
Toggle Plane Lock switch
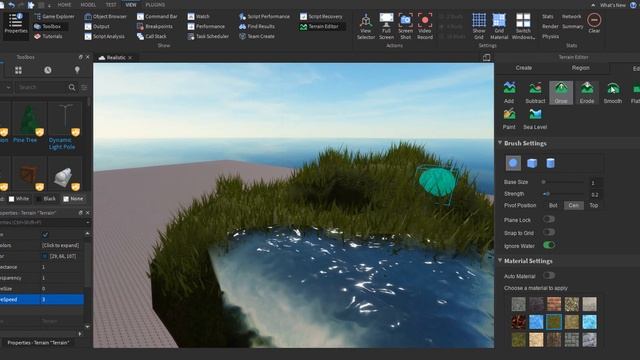point(549,219)
